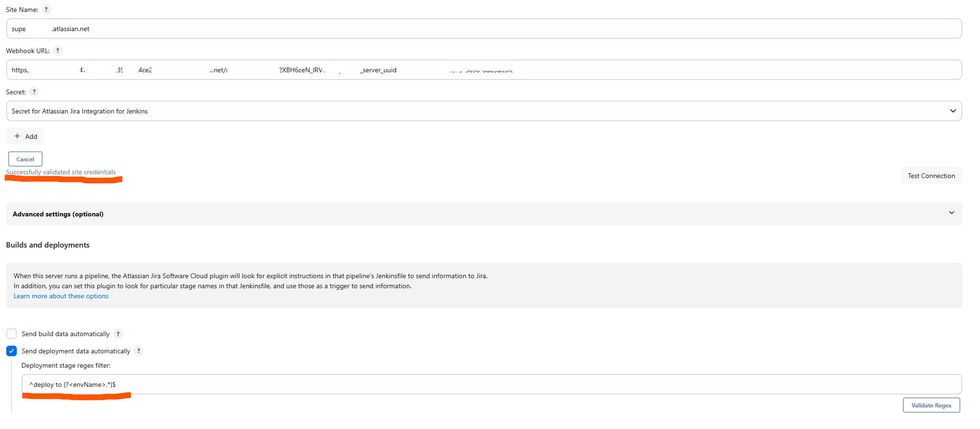
Task: Click the plus icon on Add button
Action: tap(17, 136)
